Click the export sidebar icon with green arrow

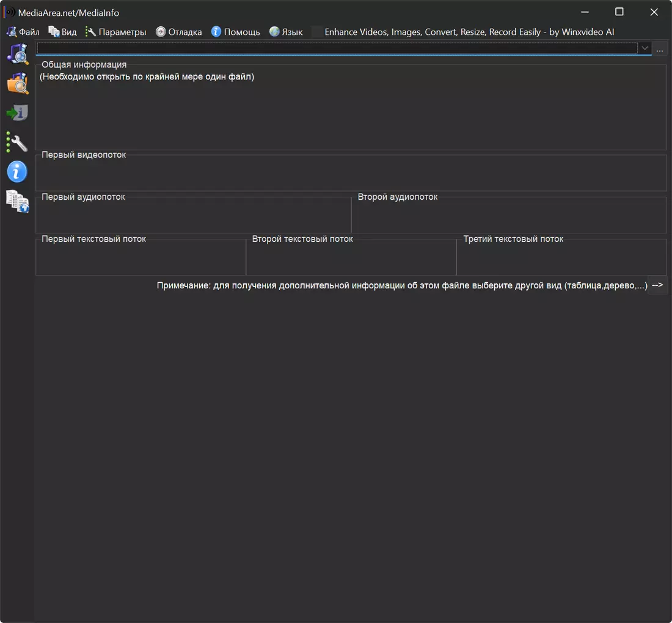[18, 112]
